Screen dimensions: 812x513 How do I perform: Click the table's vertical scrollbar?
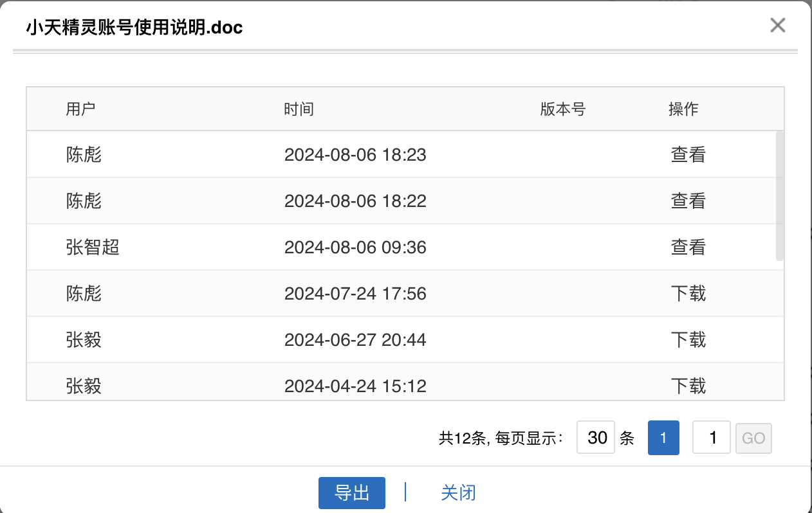(780, 195)
